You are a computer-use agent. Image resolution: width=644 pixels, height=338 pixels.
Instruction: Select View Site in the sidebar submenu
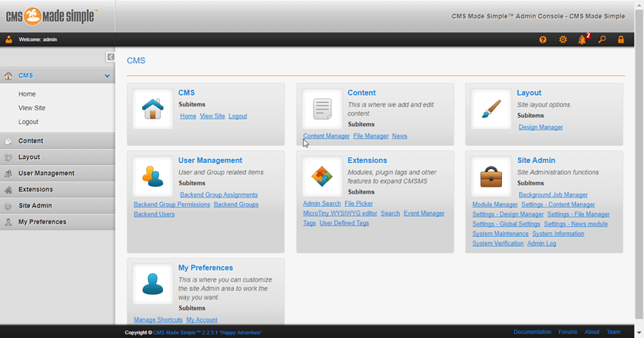pos(32,108)
